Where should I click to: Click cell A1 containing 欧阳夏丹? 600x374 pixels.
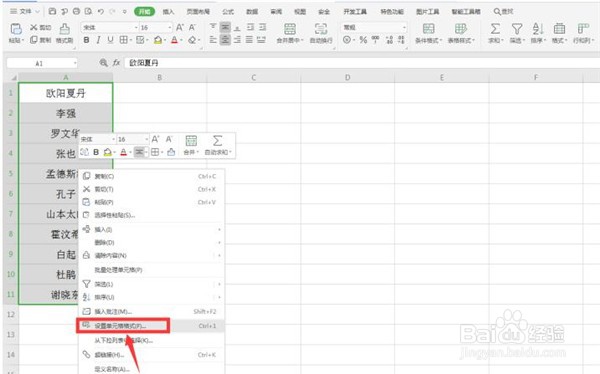66,93
